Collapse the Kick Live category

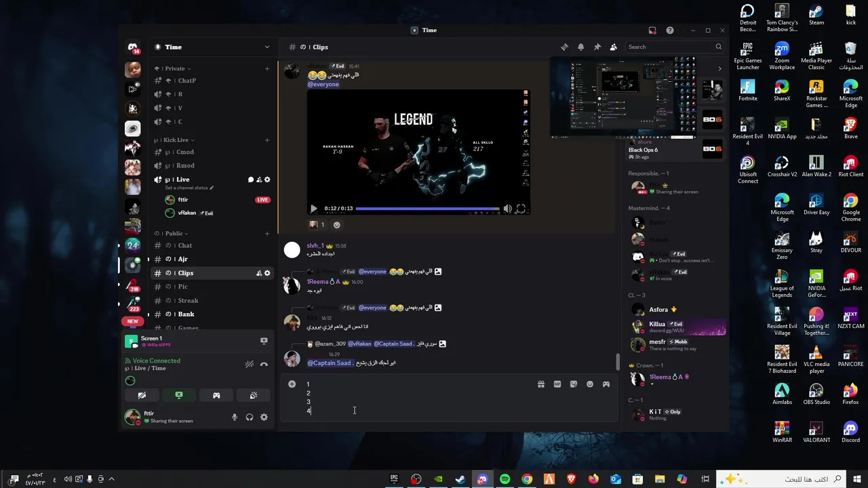coord(175,140)
